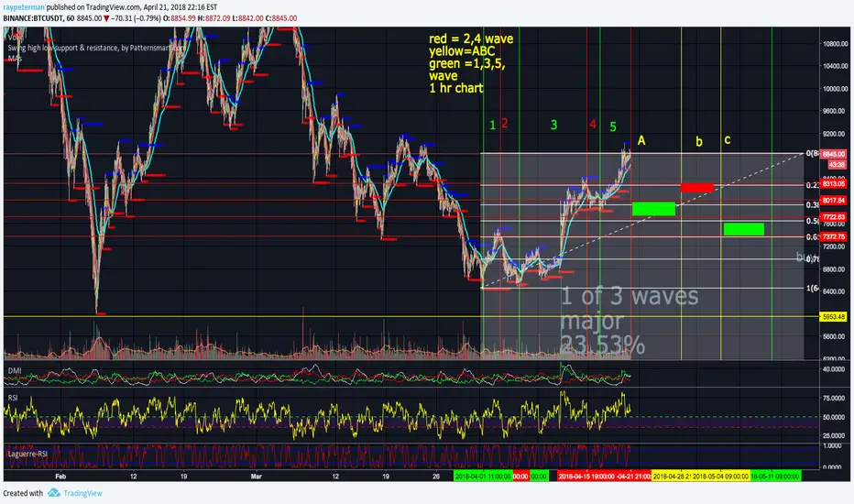This screenshot has width=854, height=504.
Task: Click the 2018-04-01 11:00:00 green date label
Action: [483, 477]
